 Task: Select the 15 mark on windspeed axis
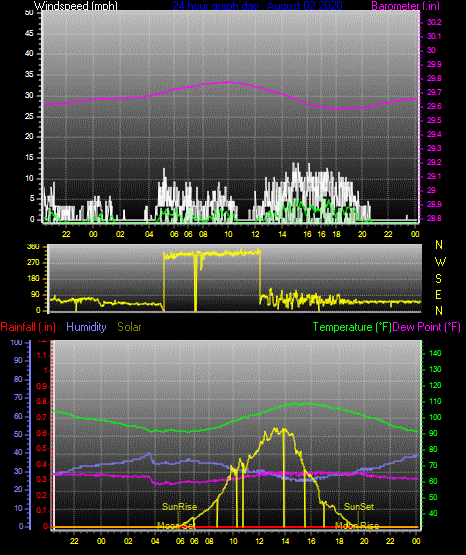pos(29,158)
